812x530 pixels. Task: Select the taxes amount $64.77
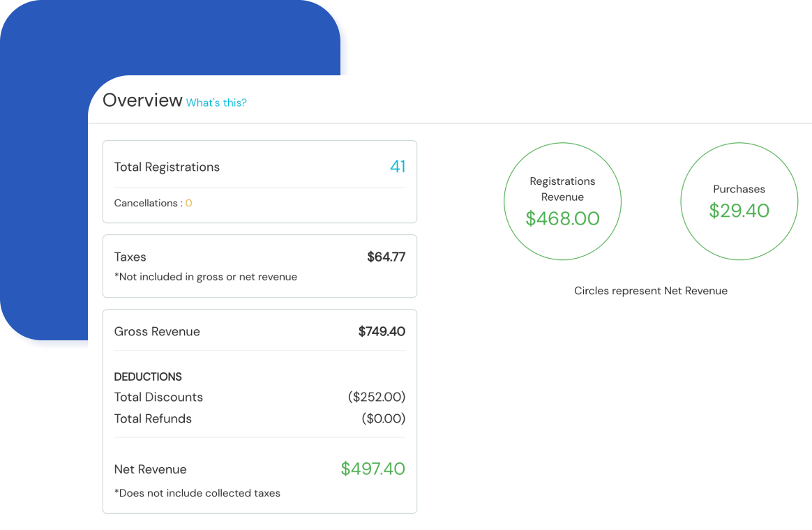pos(386,257)
